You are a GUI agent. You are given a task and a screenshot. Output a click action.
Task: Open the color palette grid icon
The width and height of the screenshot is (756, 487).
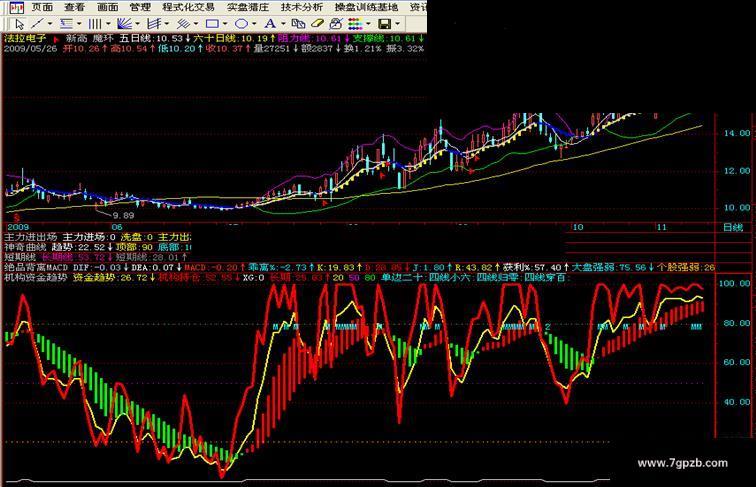pyautogui.click(x=355, y=24)
